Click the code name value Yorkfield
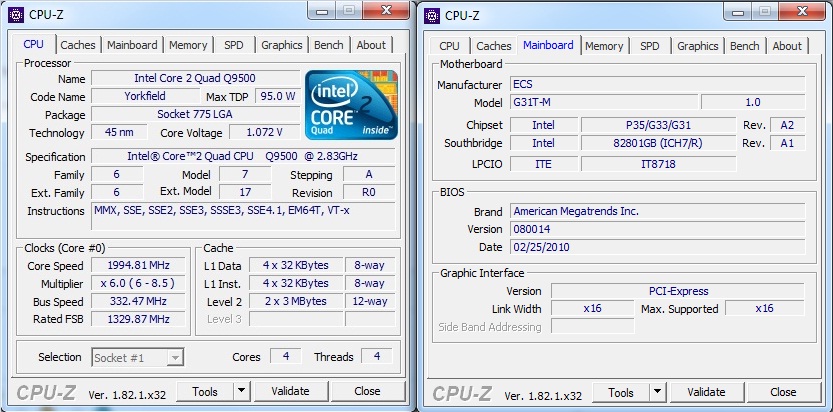Viewport: 833px width, 412px height. click(x=145, y=96)
